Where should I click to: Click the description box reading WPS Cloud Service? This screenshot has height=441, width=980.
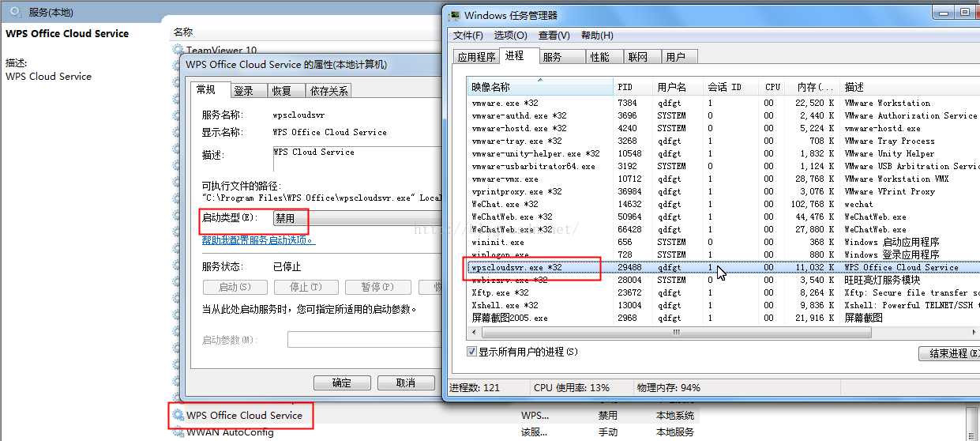[356, 159]
